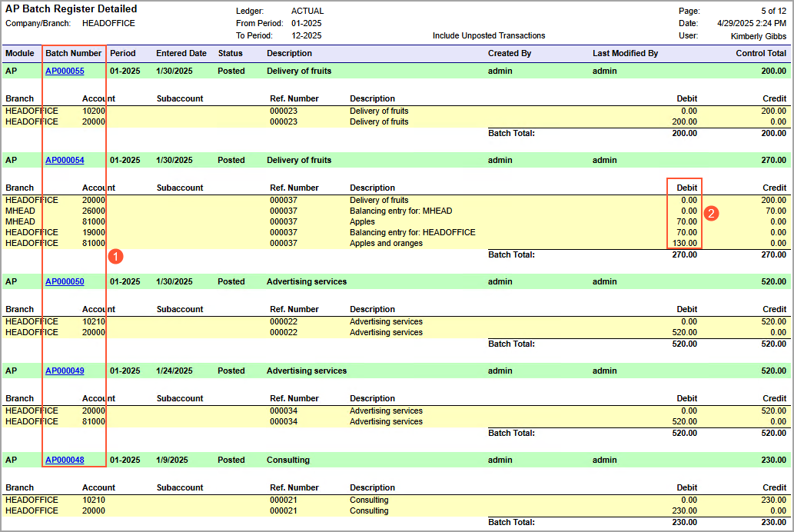Viewport: 794px width, 532px height.
Task: Click account 10210 in the AP000050 batch lines
Action: [94, 321]
